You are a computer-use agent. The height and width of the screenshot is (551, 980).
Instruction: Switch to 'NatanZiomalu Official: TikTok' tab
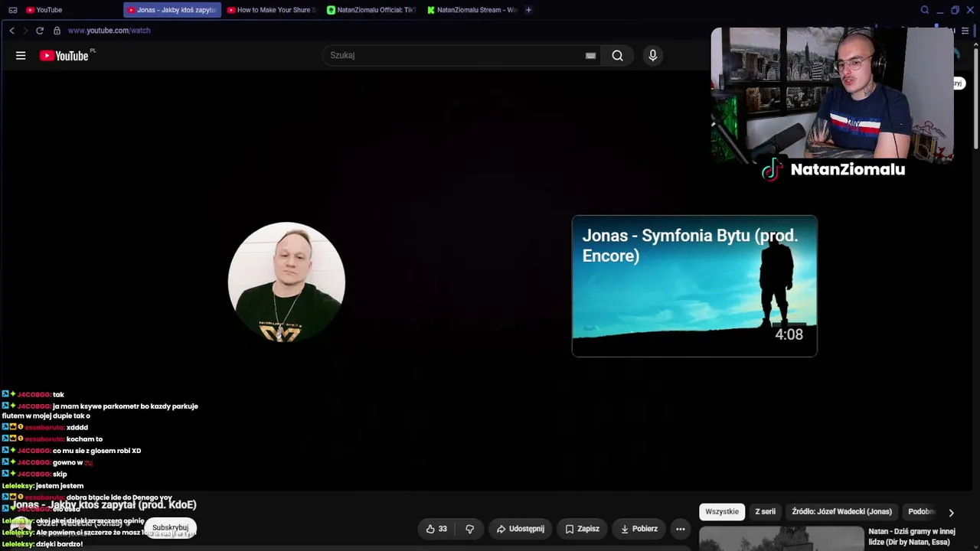tap(371, 10)
